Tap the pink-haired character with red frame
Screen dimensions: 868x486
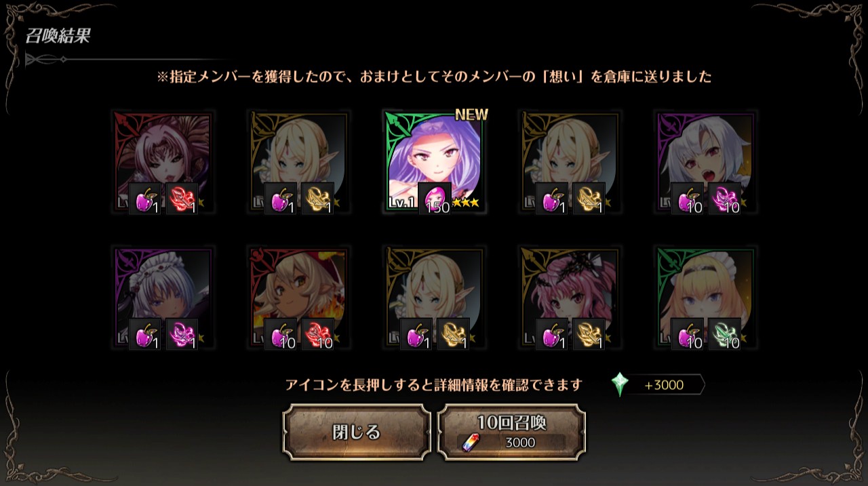click(x=163, y=162)
